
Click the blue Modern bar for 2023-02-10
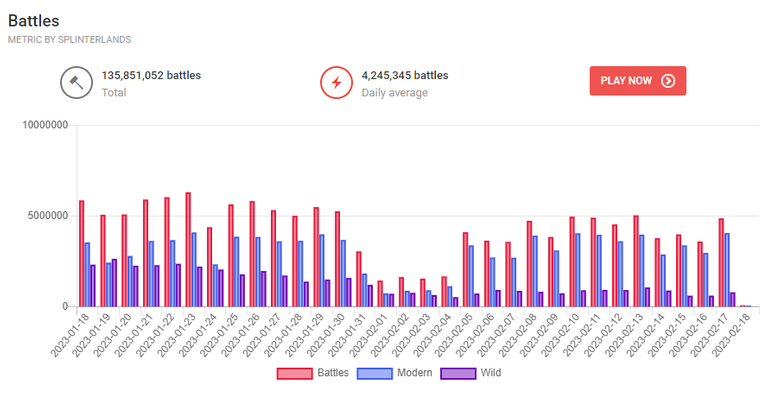577,270
